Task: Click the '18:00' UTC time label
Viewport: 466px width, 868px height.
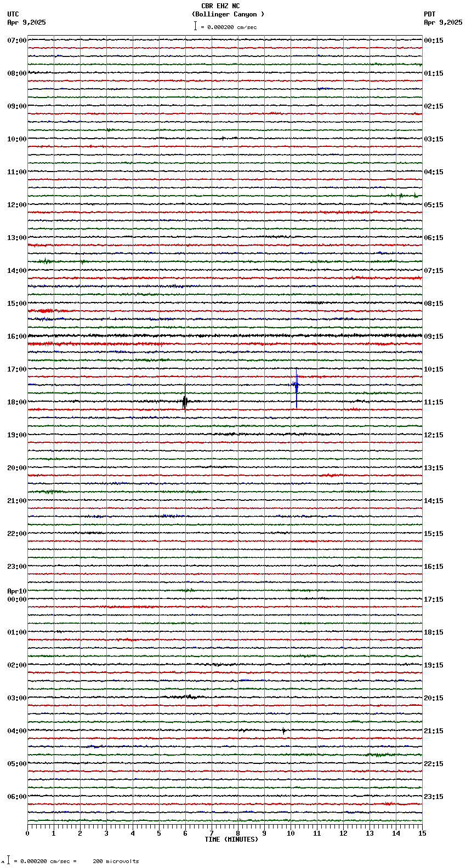Action: click(17, 402)
